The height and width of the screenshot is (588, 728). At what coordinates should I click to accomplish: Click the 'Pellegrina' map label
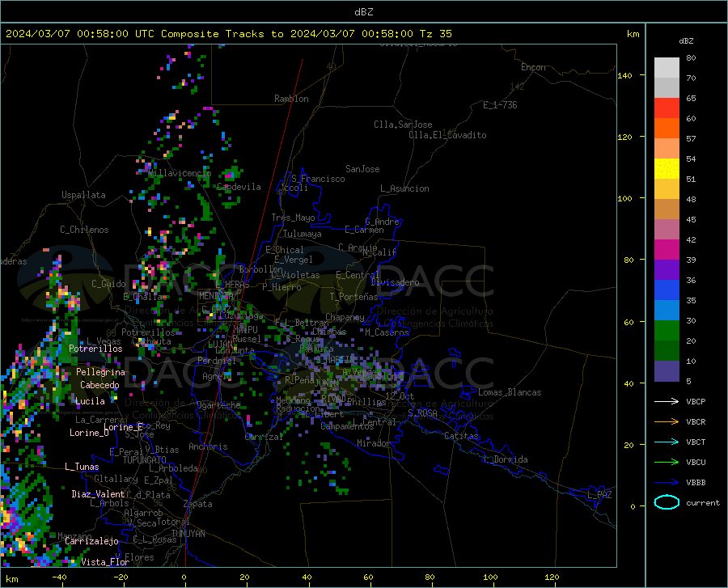[x=100, y=372]
